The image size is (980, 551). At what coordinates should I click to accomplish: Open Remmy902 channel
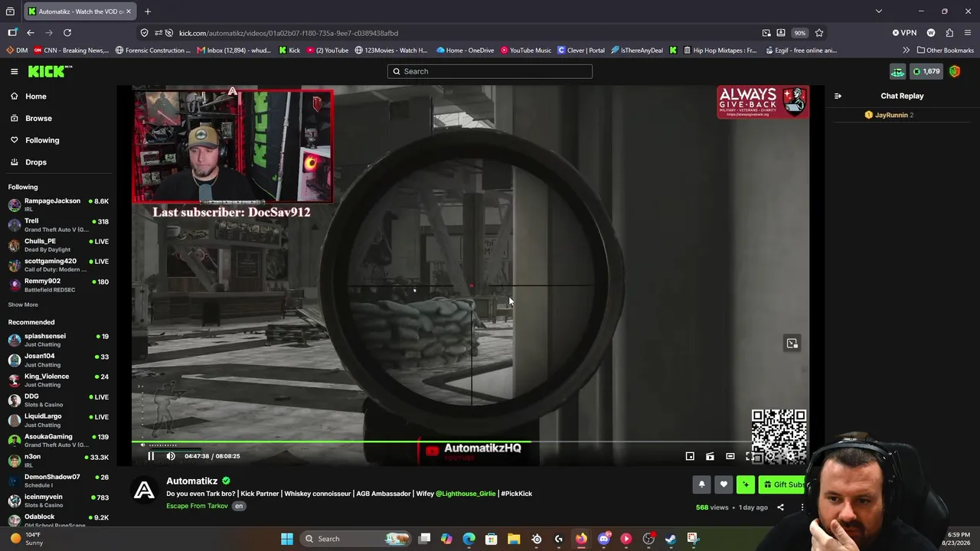click(x=58, y=285)
